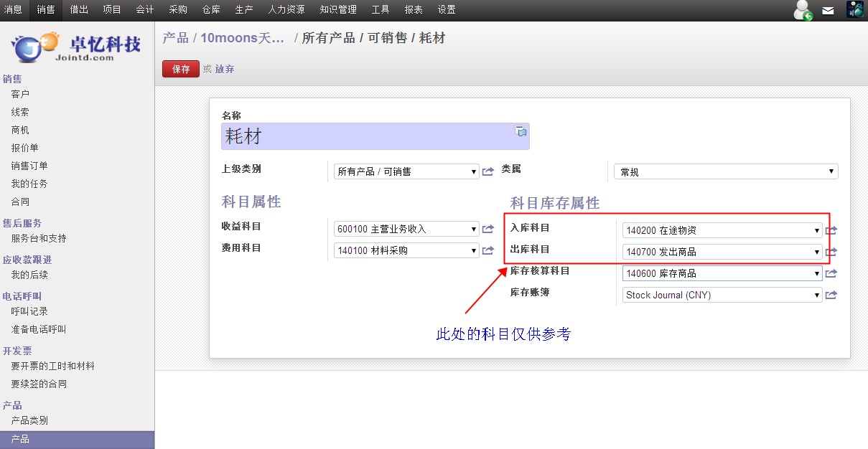
Task: Open external link icon for 库存核算科目
Action: click(831, 273)
